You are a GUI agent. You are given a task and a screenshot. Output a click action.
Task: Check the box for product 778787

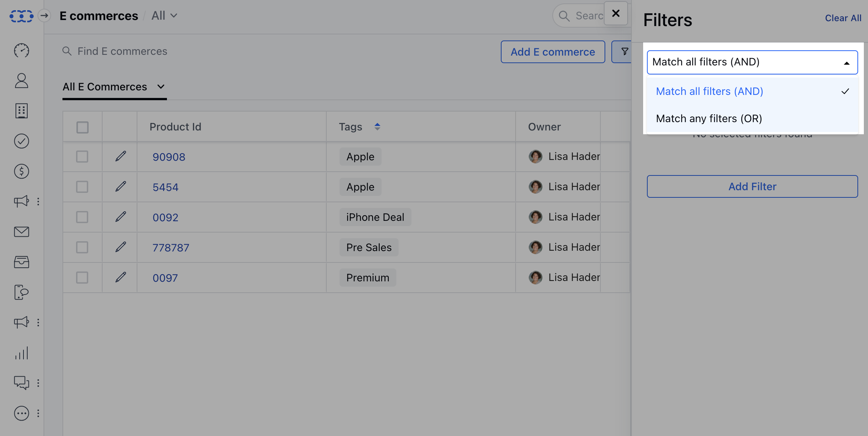point(82,247)
